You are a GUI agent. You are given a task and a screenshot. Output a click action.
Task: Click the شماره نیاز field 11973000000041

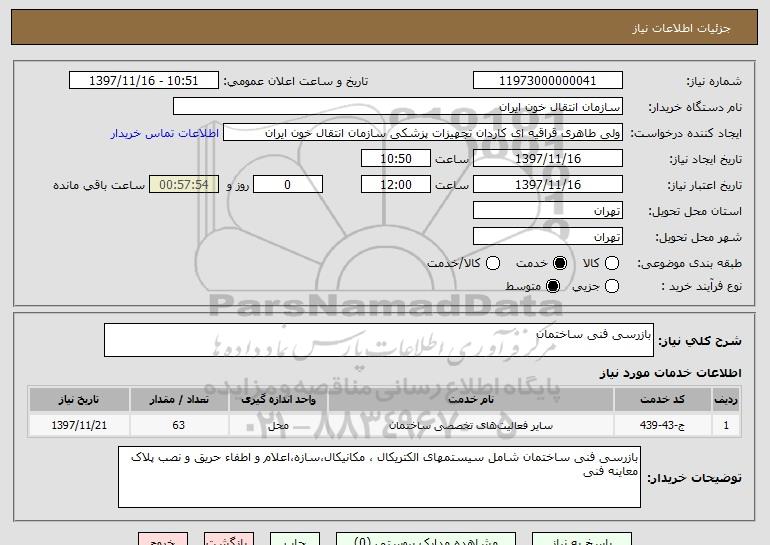[x=548, y=81]
